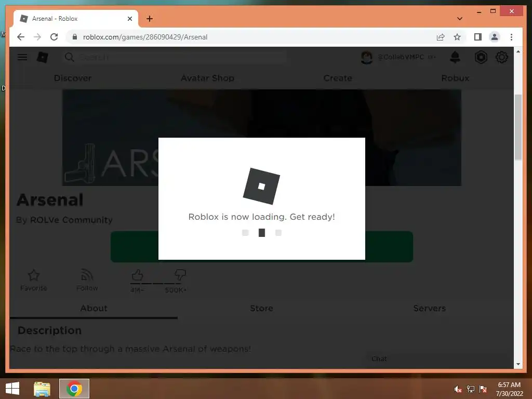Reload the Arsenal page
The width and height of the screenshot is (532, 399).
coord(54,37)
